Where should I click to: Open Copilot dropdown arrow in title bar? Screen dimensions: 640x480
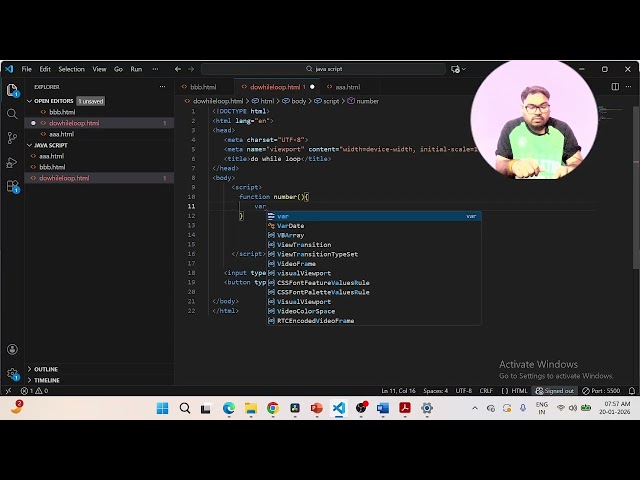pos(464,69)
